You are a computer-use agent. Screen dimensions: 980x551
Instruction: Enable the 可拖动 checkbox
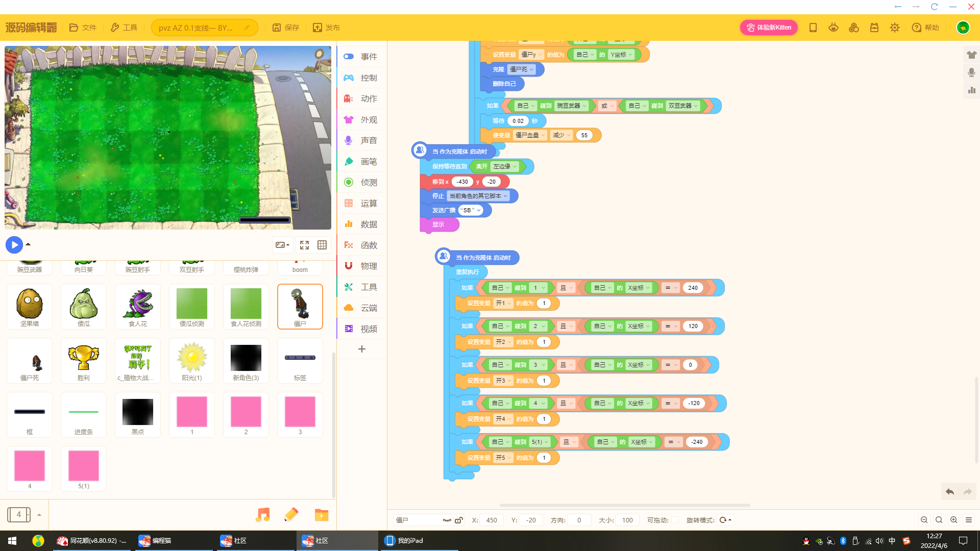pos(675,520)
